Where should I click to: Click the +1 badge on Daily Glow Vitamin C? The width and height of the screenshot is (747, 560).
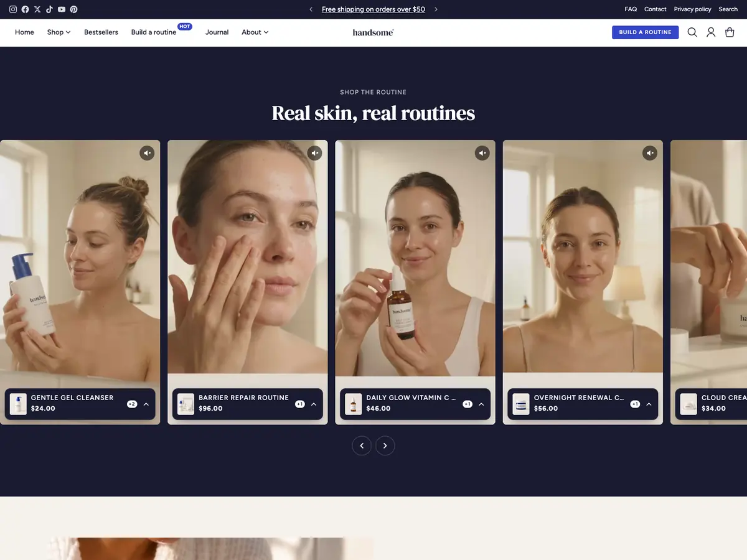(x=467, y=404)
